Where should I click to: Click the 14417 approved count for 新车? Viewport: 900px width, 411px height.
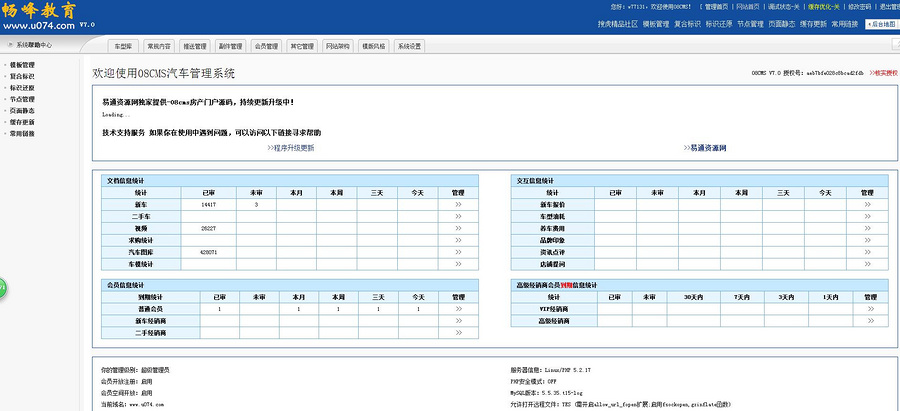(x=208, y=204)
